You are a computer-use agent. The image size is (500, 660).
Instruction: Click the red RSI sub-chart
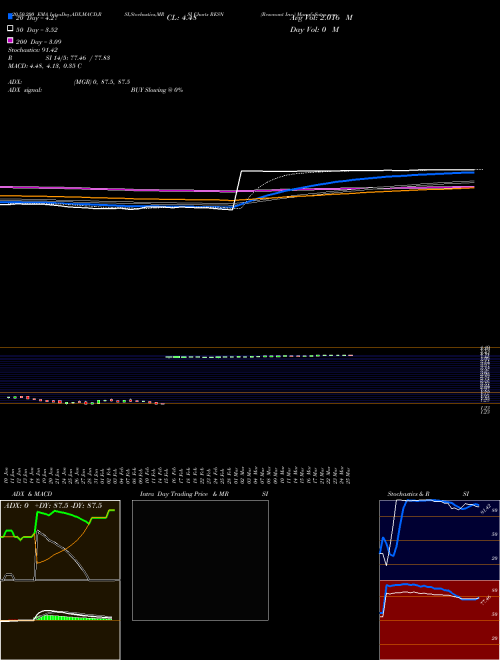439,620
